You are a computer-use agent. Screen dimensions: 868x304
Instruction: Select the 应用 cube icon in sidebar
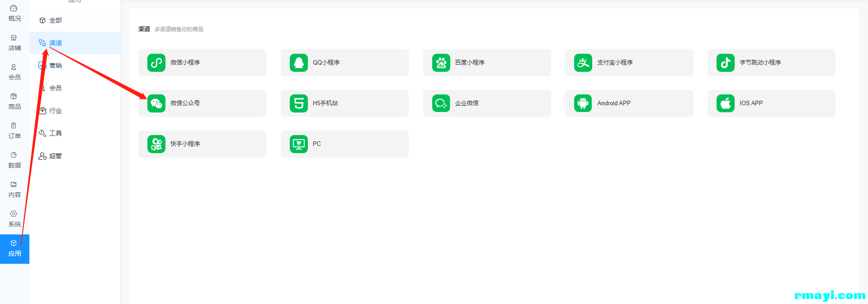(x=14, y=243)
